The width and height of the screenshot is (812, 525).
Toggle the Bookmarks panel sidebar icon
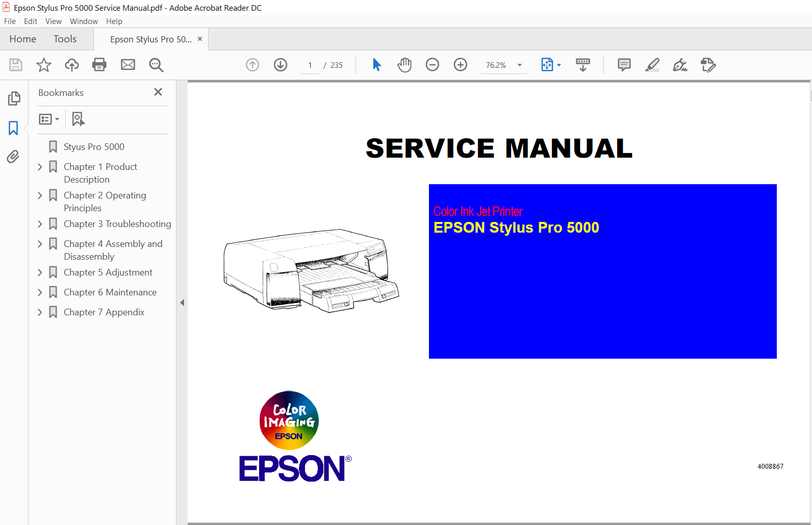click(x=13, y=128)
